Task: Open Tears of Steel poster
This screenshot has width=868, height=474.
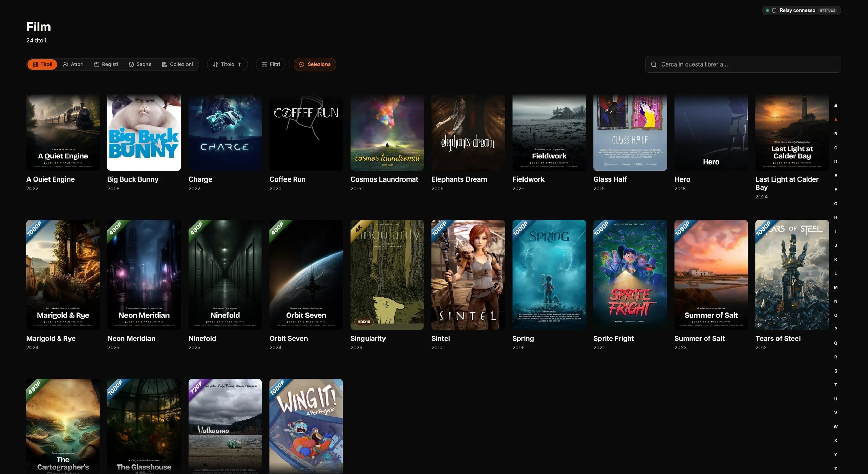Action: [792, 275]
